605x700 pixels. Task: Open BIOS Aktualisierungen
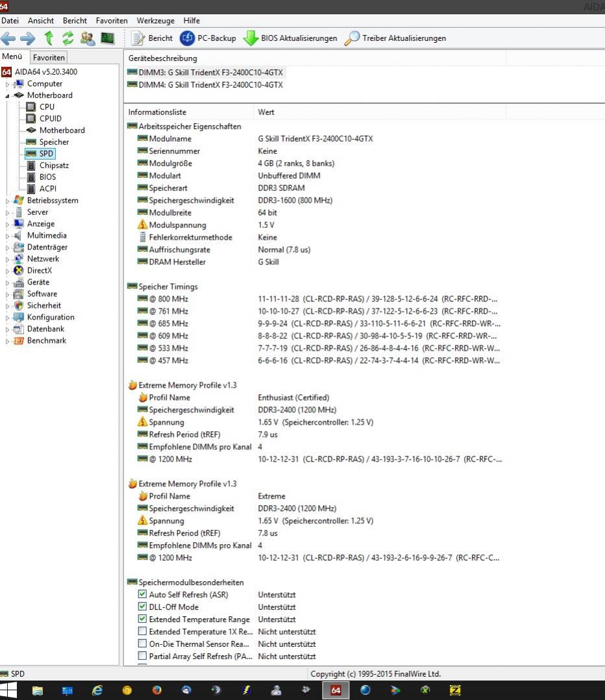click(x=290, y=38)
